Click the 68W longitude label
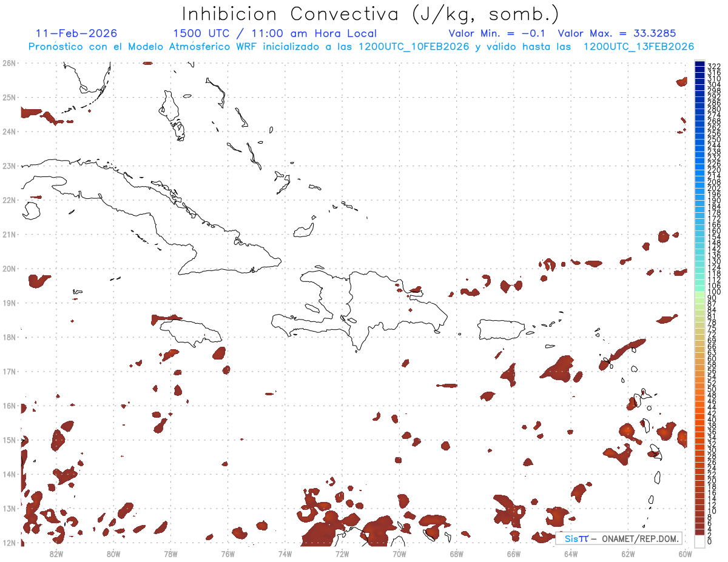This screenshot has height=562, width=728. tap(456, 554)
